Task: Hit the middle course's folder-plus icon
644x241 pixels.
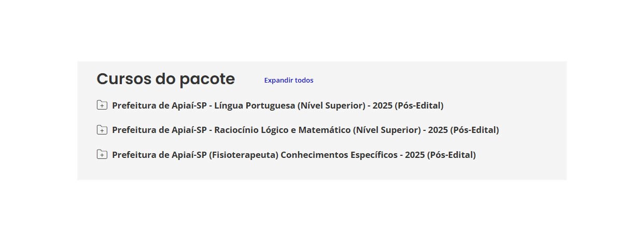Action: point(102,130)
